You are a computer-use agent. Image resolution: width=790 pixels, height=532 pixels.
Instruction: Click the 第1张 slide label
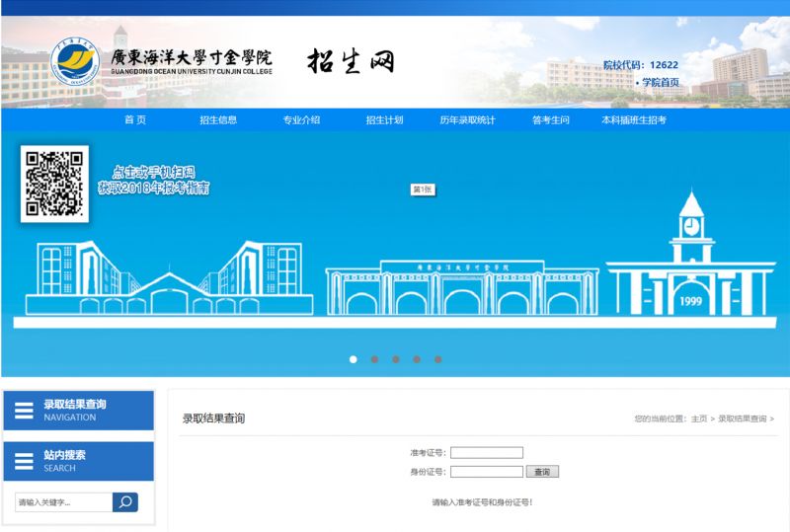423,190
